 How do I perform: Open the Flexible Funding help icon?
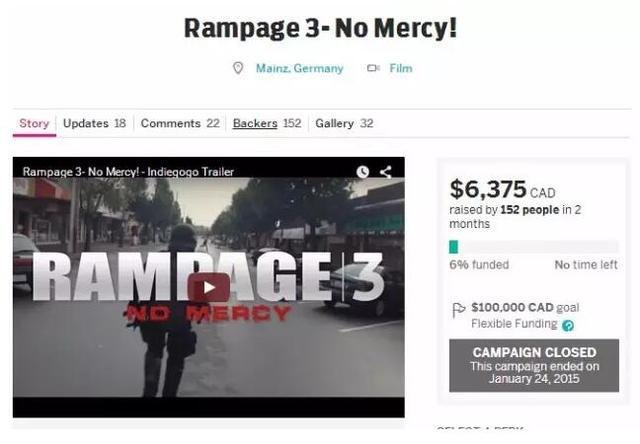click(568, 325)
